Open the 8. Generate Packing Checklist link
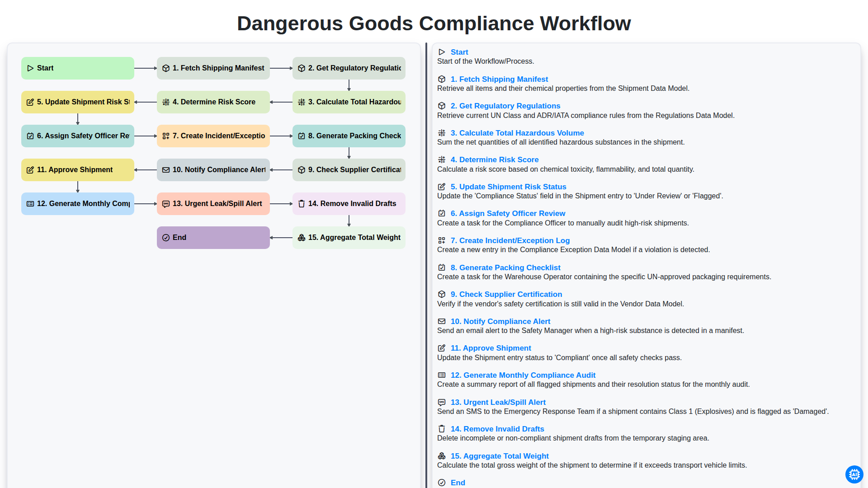The image size is (868, 488). tap(505, 267)
